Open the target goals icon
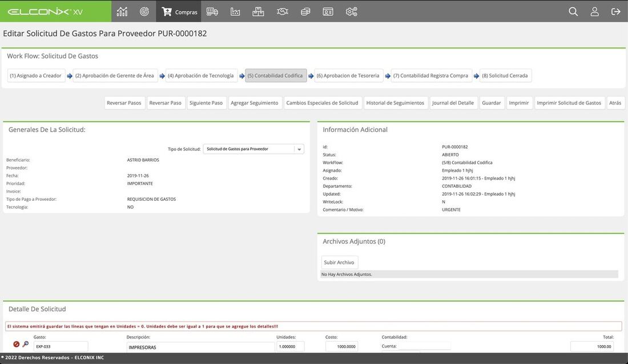Image resolution: width=628 pixels, height=364 pixels. pos(144,11)
